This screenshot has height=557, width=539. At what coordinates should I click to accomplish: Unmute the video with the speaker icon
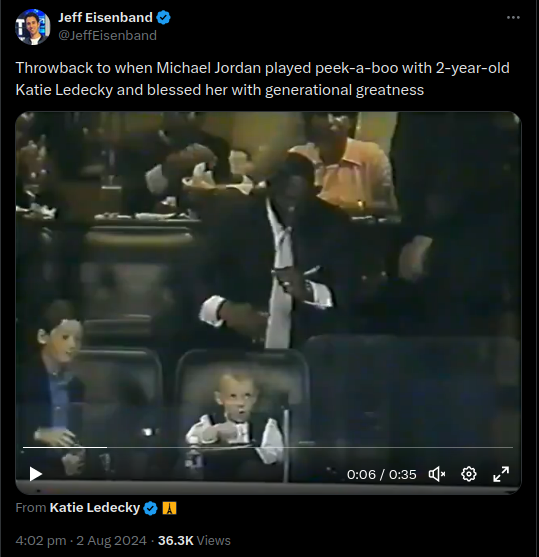(437, 474)
